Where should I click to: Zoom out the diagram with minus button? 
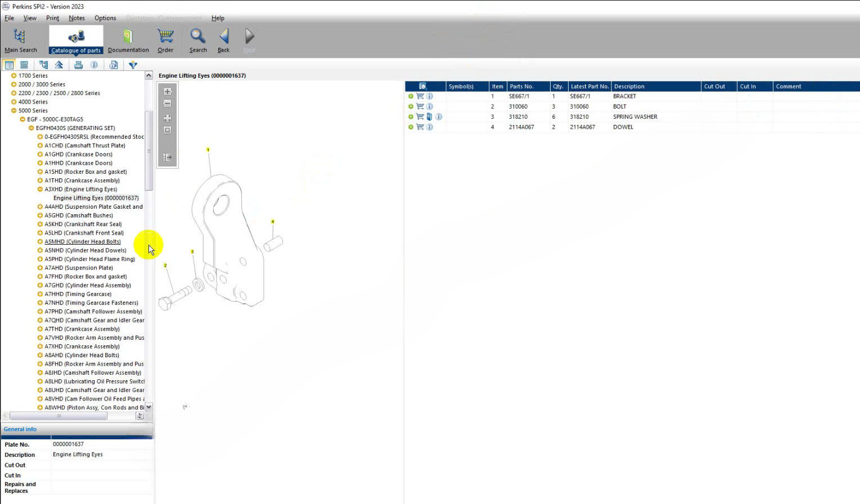click(167, 103)
